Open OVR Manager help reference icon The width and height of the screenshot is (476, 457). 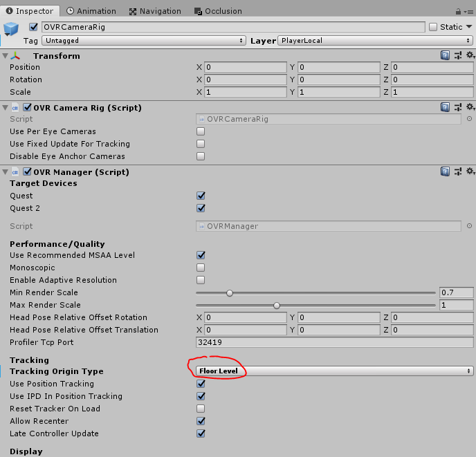[445, 171]
